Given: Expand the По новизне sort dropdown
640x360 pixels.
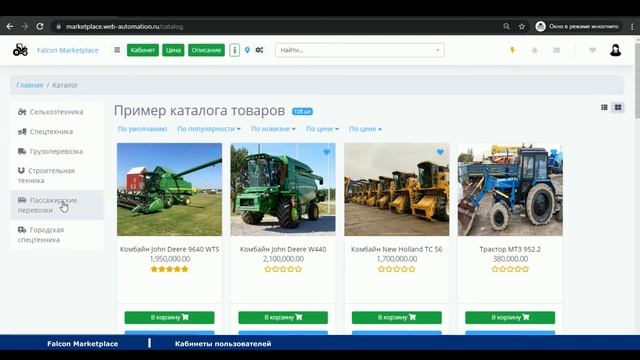Looking at the screenshot, I should tap(273, 129).
